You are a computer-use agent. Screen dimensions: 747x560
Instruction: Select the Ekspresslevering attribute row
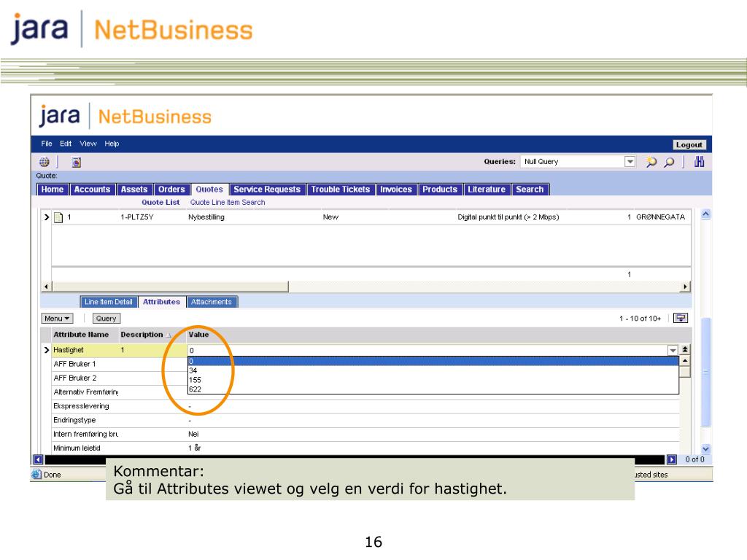pyautogui.click(x=81, y=406)
